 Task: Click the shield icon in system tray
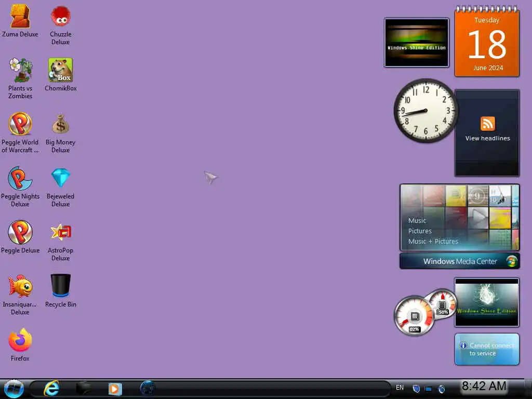pyautogui.click(x=416, y=389)
